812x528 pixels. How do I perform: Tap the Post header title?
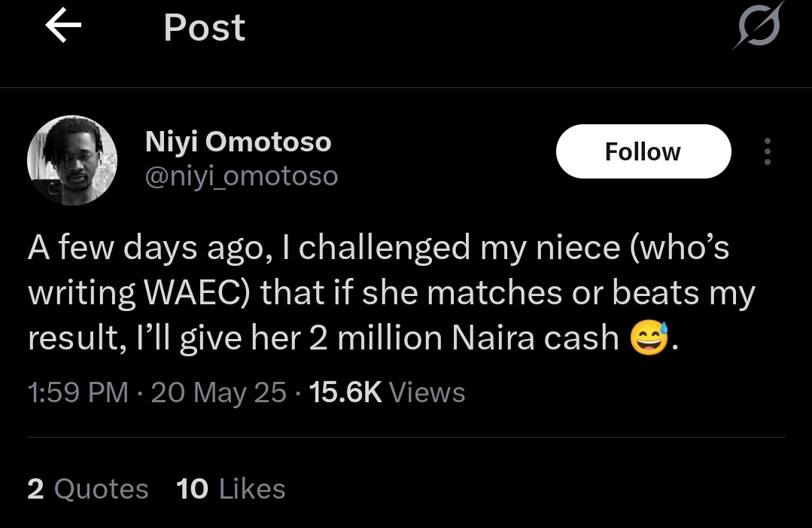pos(204,28)
